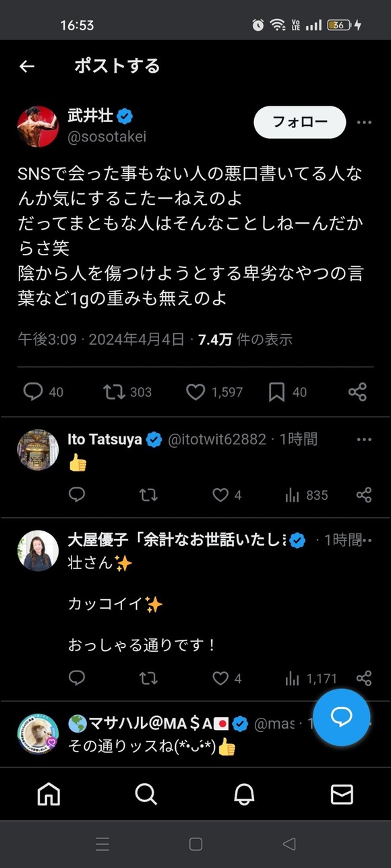Open direct messages inbox
Viewport: 391px width, 868px height.
[342, 794]
